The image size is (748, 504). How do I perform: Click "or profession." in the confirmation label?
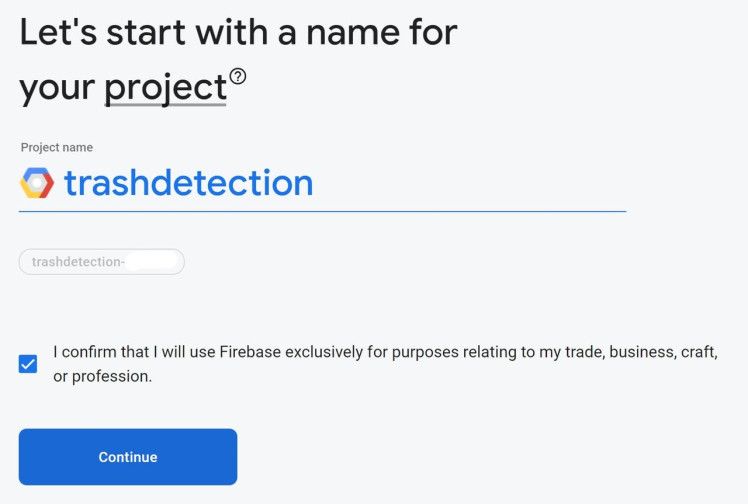103,377
